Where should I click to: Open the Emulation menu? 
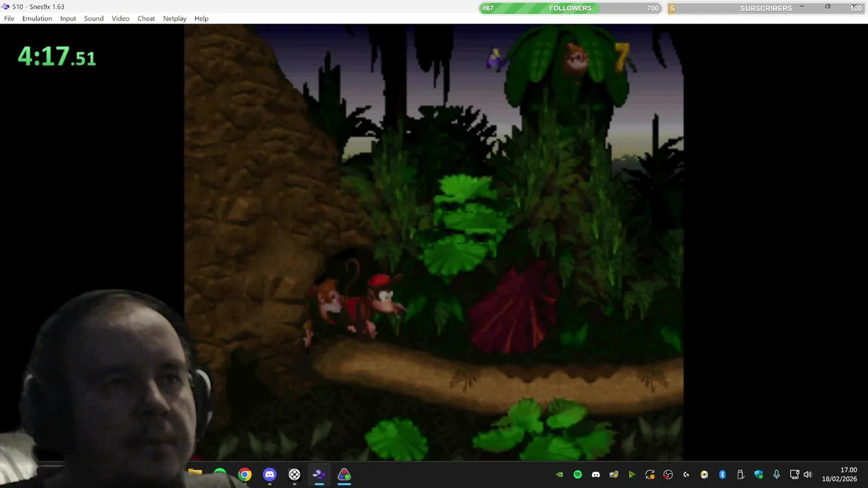pos(37,18)
